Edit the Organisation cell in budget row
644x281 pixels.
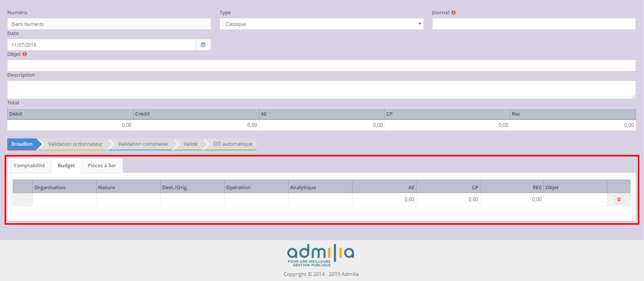(64, 200)
